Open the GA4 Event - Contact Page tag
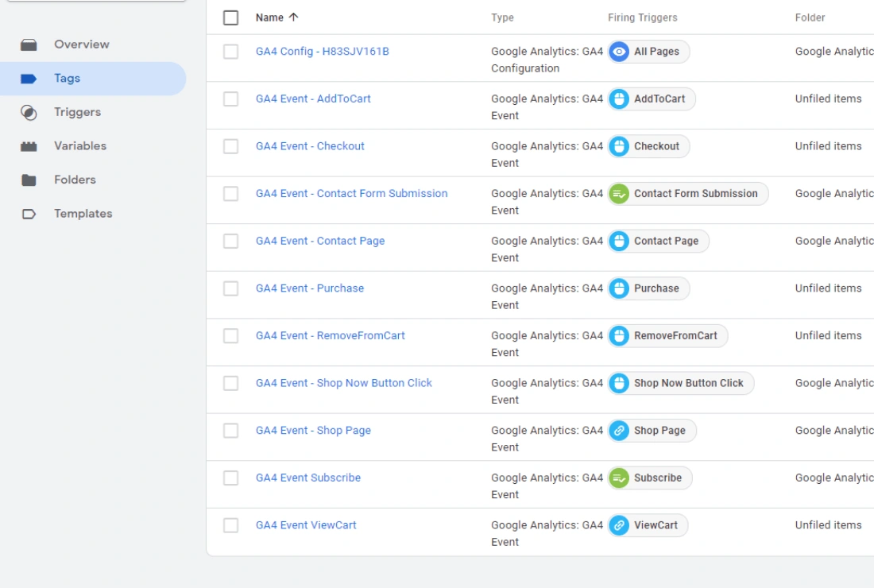 point(320,241)
